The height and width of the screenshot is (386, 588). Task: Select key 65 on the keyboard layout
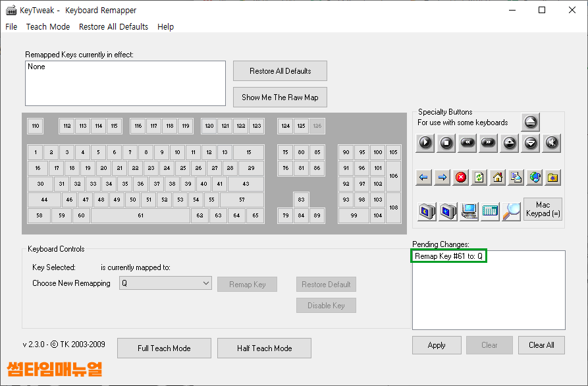pyautogui.click(x=255, y=215)
